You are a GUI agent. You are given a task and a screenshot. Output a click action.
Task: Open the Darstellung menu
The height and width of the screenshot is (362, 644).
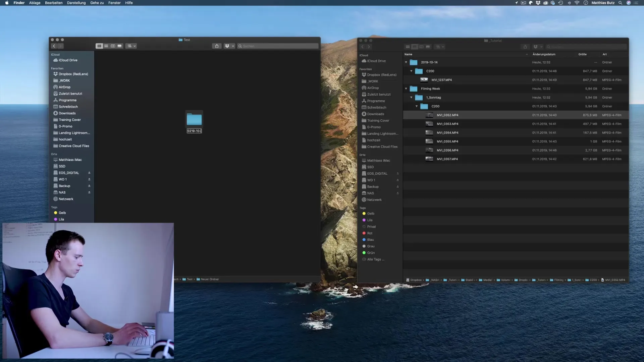pos(76,3)
